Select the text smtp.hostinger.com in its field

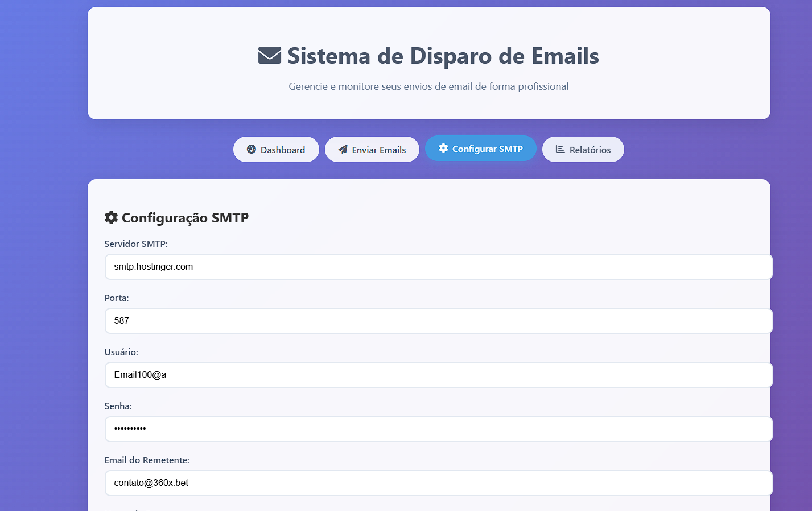152,266
